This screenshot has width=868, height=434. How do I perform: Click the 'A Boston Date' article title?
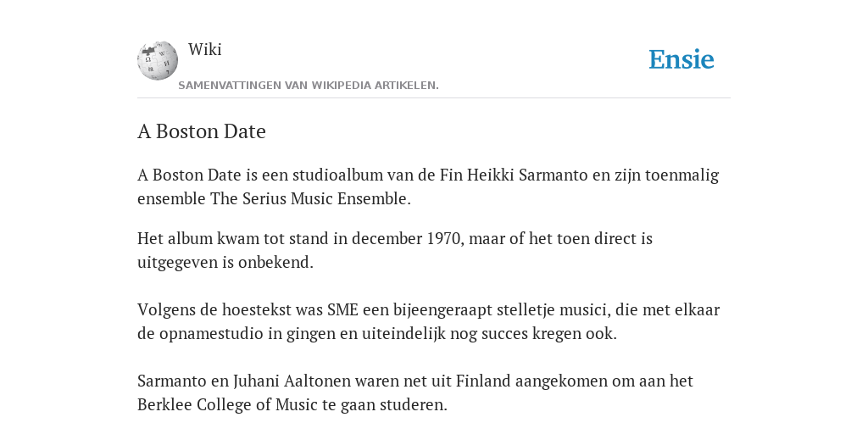[202, 131]
